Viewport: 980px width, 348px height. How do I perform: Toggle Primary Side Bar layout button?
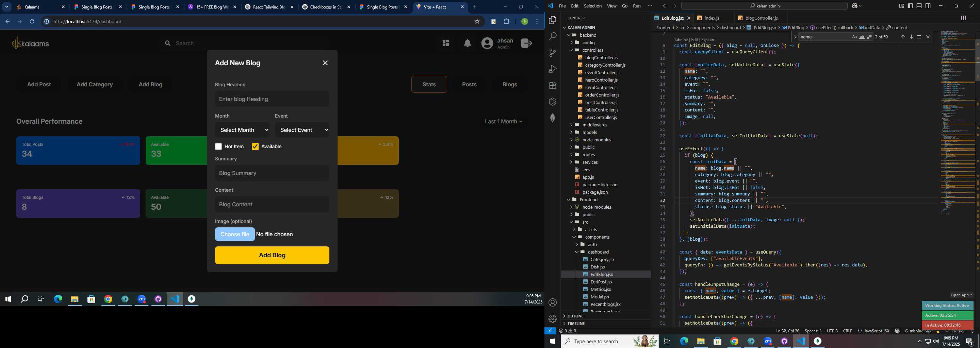pos(910,6)
